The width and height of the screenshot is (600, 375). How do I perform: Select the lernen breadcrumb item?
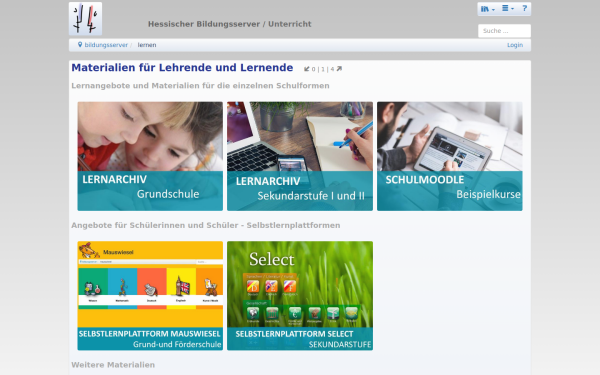(x=147, y=45)
